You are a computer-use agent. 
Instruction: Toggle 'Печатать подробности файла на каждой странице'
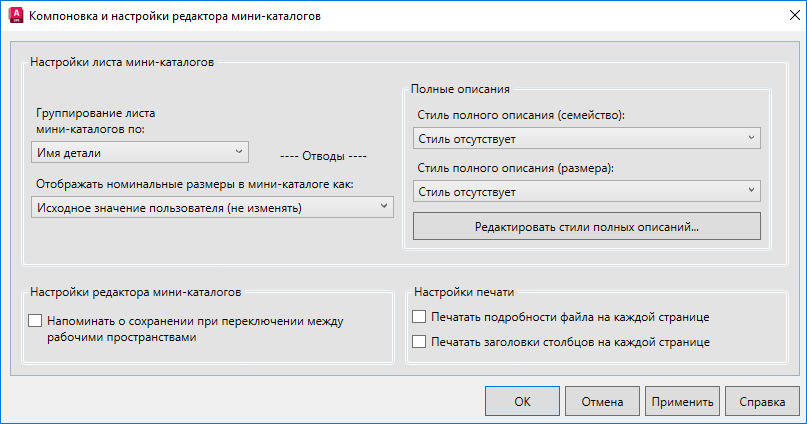420,317
